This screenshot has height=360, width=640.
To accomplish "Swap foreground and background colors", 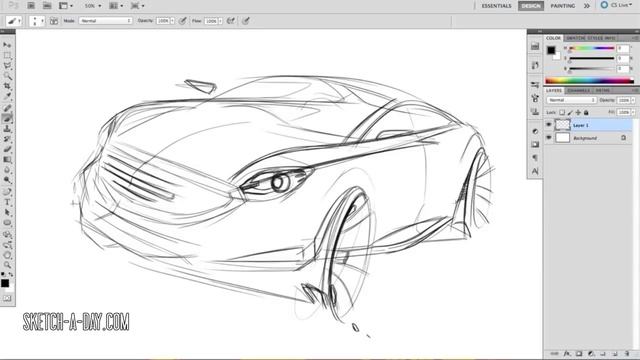I will pos(11,274).
